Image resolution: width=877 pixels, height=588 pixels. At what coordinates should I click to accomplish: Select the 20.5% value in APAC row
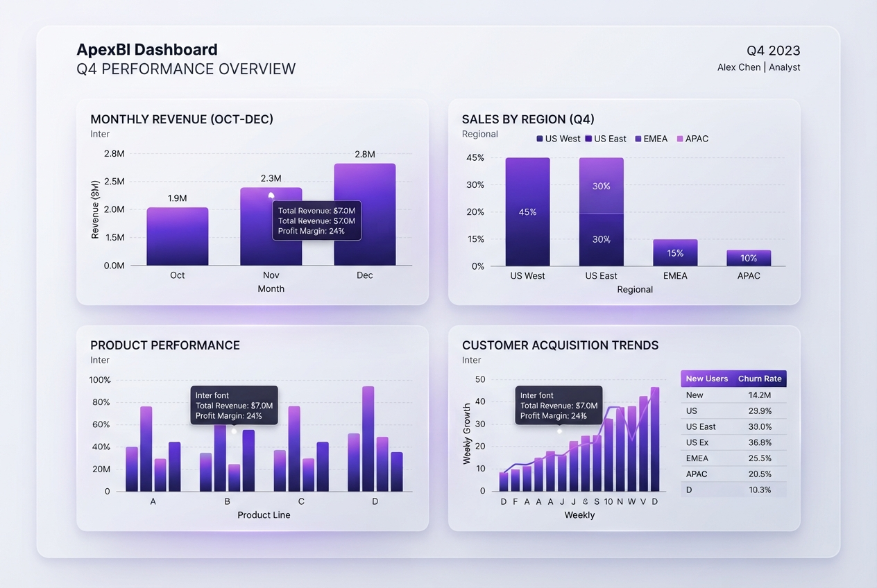pyautogui.click(x=760, y=474)
